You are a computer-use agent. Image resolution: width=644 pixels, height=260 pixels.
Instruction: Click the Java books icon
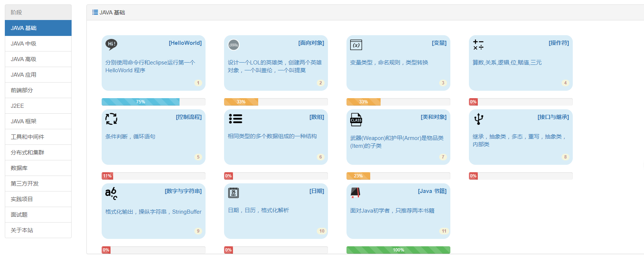pos(356,193)
